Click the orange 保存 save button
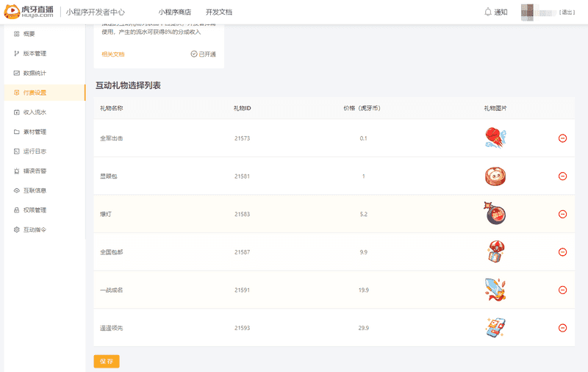The image size is (588, 372). pos(107,361)
